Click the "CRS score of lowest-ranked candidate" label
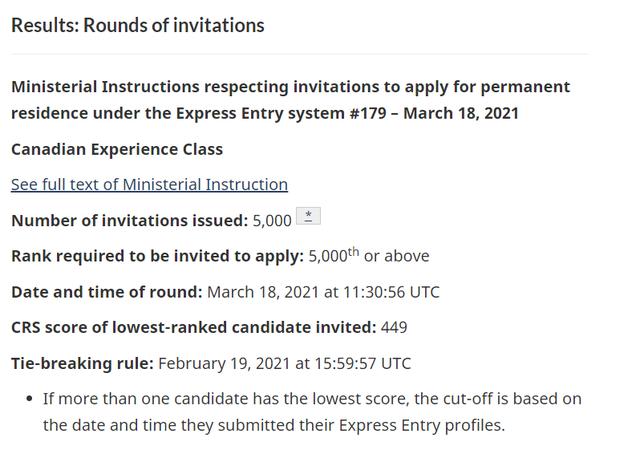Viewport: 640px width, 450px height. coord(193,327)
